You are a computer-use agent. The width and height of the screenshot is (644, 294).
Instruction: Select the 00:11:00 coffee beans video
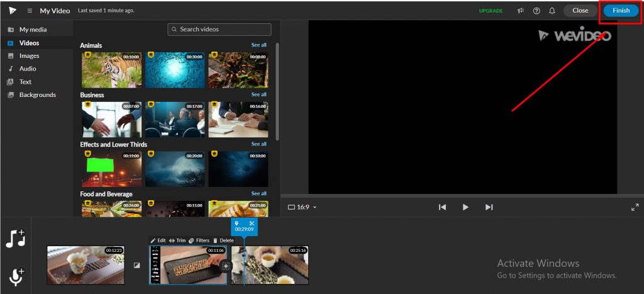[175, 208]
